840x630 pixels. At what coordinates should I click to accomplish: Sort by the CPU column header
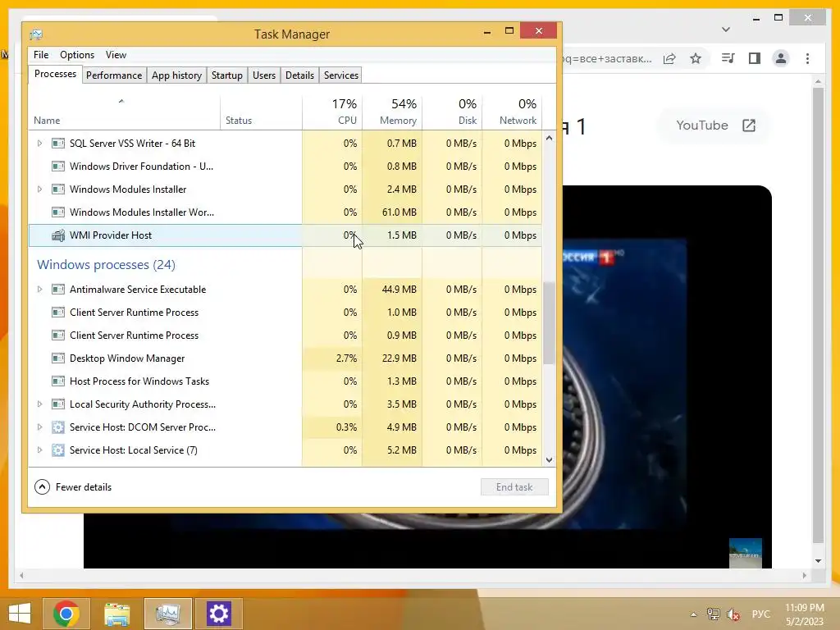332,112
